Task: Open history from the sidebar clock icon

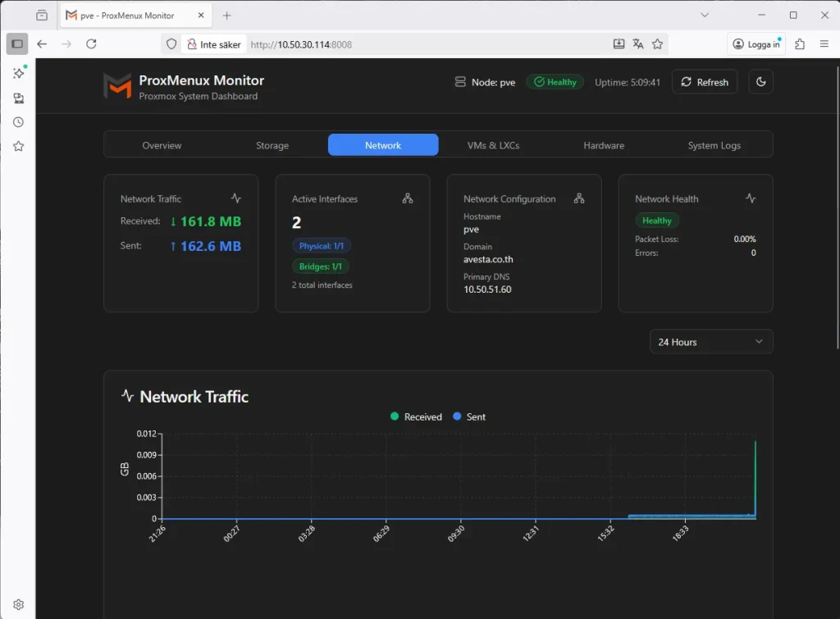Action: point(18,122)
